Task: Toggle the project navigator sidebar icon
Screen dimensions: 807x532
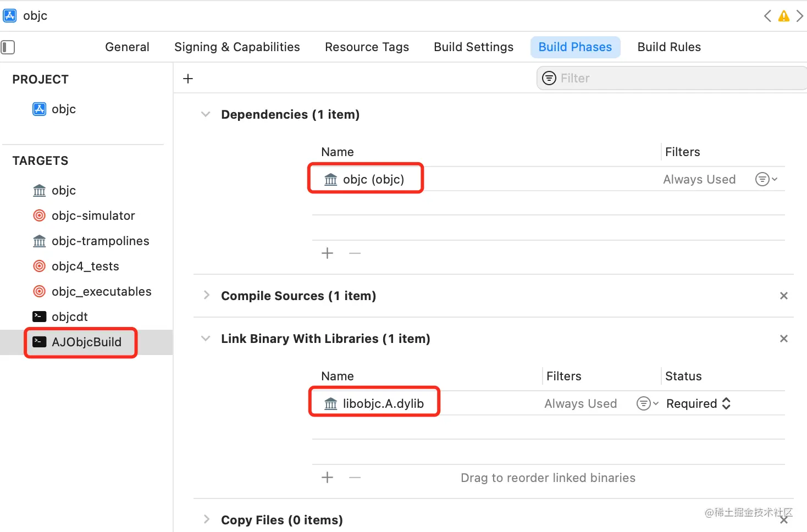Action: (8, 47)
